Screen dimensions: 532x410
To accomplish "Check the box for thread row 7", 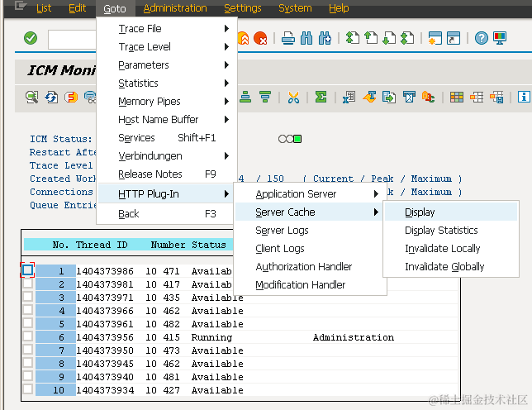I will (x=27, y=350).
